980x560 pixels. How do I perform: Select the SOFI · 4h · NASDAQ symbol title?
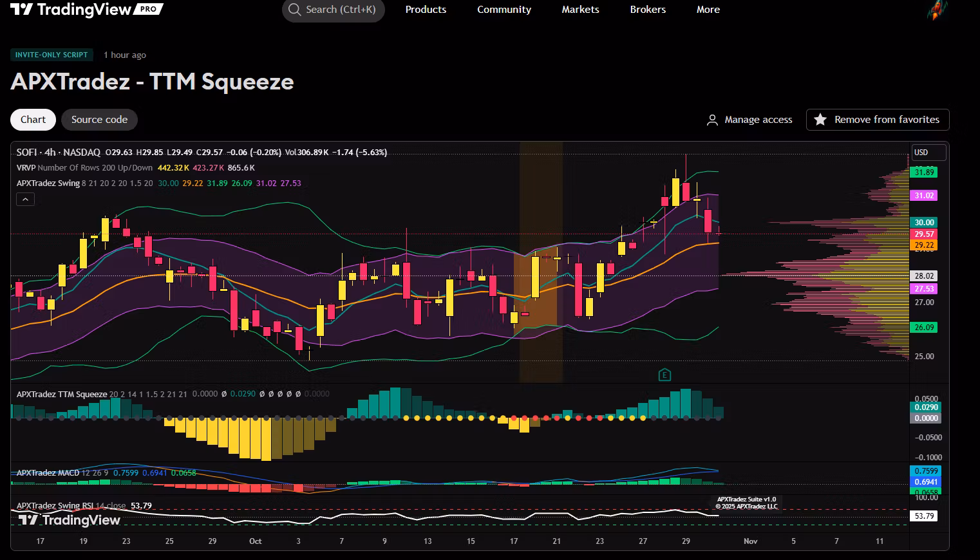[59, 153]
